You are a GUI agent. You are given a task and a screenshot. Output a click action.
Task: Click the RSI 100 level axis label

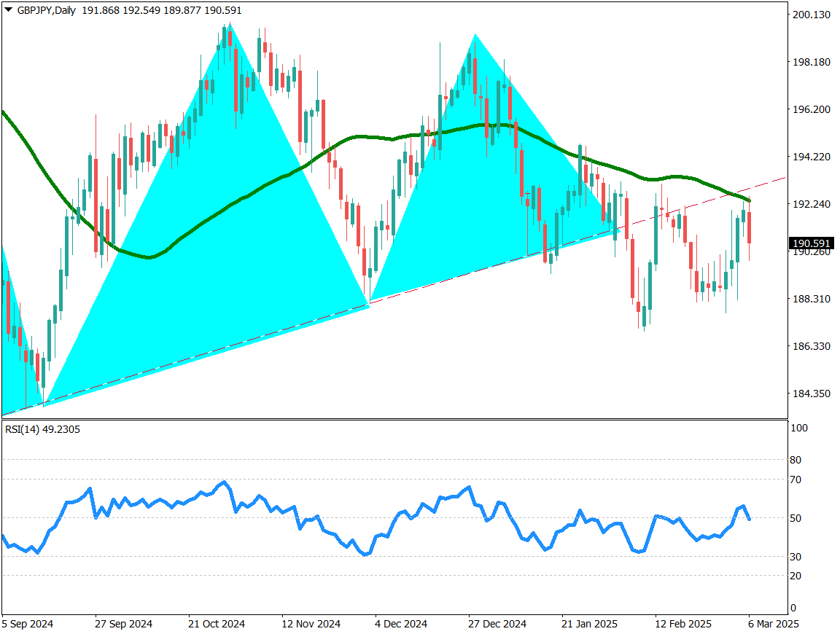(x=798, y=428)
